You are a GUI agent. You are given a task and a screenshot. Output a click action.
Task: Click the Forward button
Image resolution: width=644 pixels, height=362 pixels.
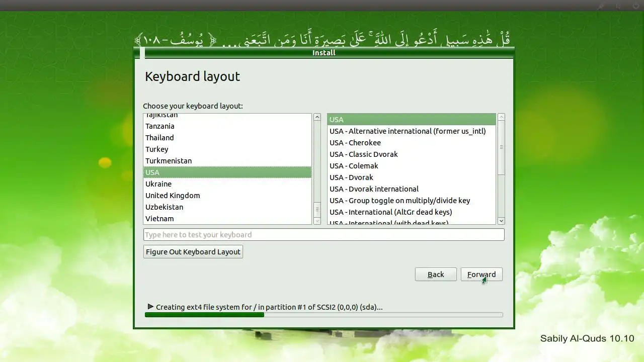tap(481, 275)
